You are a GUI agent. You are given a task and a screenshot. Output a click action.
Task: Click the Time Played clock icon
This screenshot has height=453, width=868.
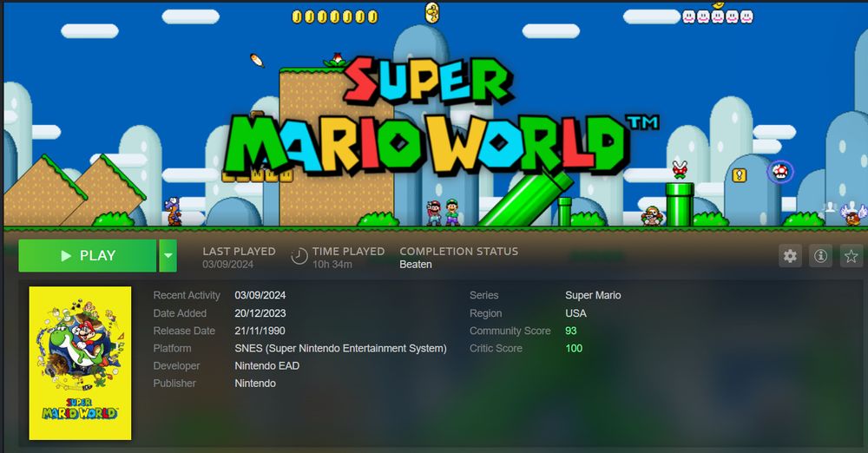coord(299,256)
